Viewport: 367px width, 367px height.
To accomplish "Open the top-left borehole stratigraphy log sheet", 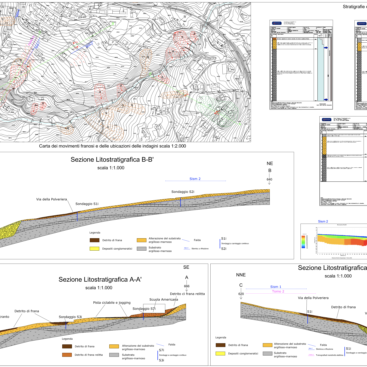I will point(301,65).
